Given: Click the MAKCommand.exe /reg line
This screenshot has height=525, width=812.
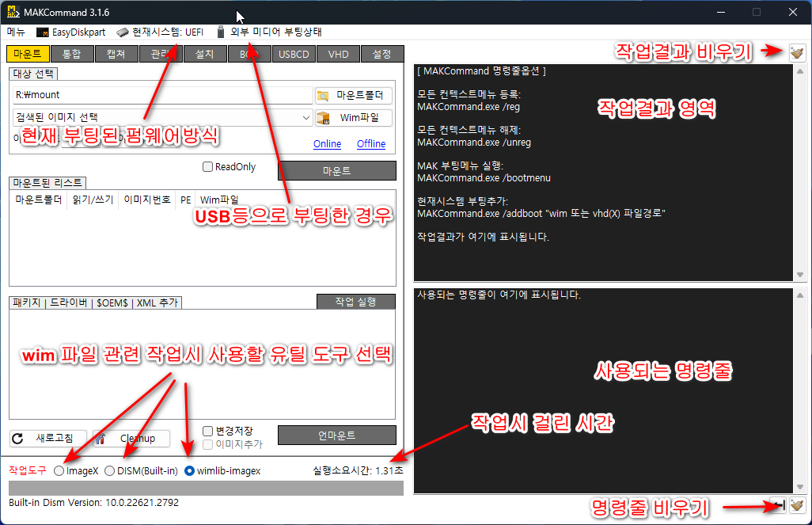Looking at the screenshot, I should pos(469,107).
